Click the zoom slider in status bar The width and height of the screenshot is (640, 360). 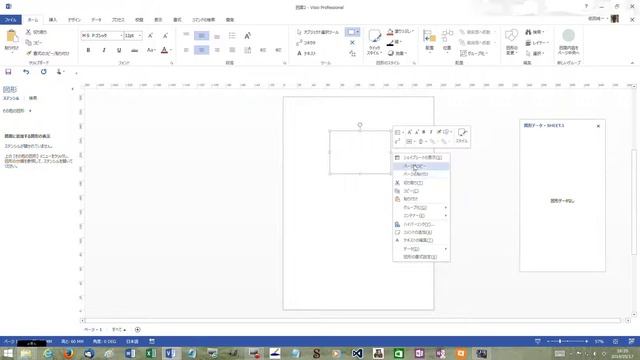click(568, 341)
